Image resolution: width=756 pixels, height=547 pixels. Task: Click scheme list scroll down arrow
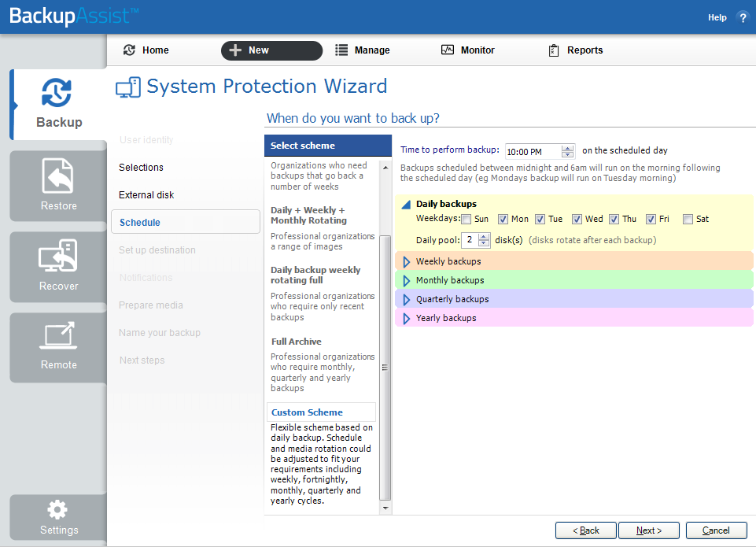click(x=385, y=508)
